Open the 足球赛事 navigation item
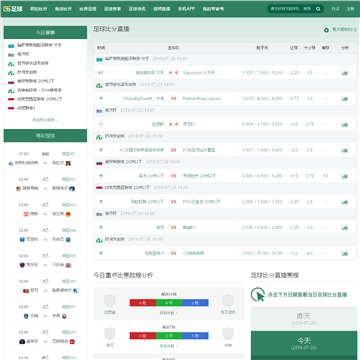The image size is (360, 360). coord(112,9)
